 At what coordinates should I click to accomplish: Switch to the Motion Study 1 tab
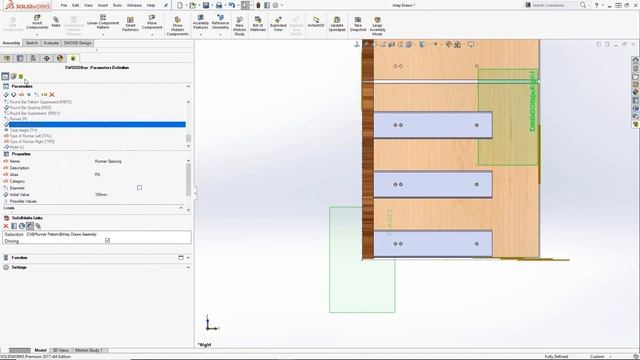89,350
